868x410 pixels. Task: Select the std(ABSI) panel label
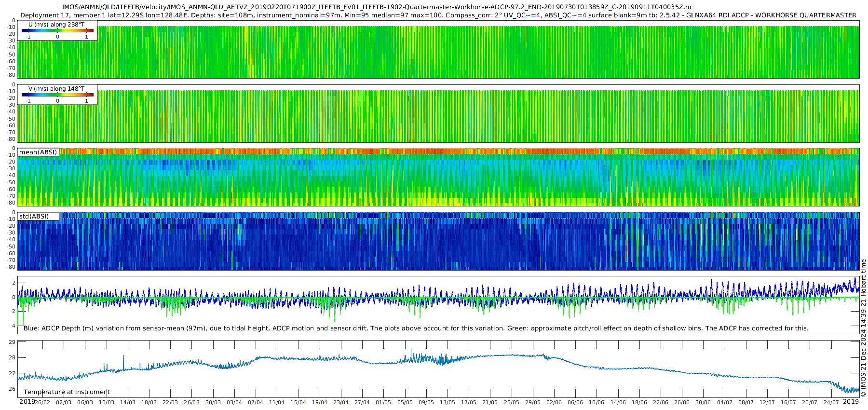34,217
